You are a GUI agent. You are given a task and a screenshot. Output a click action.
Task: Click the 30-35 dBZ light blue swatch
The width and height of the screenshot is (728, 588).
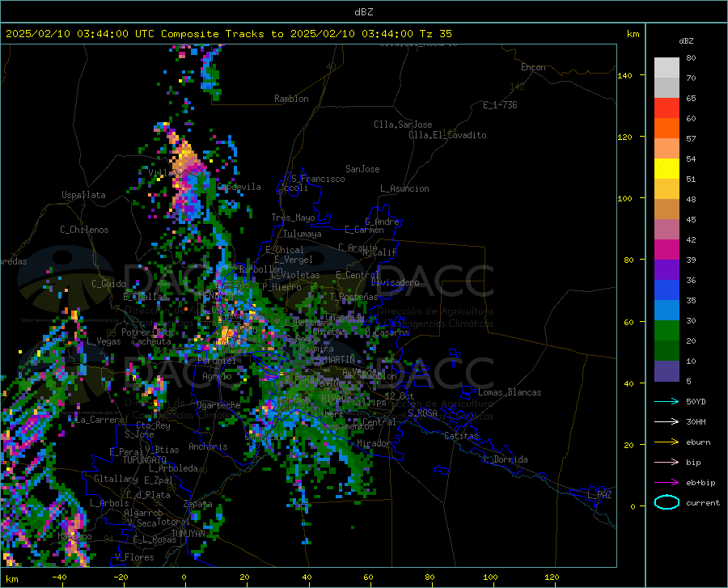pos(667,311)
